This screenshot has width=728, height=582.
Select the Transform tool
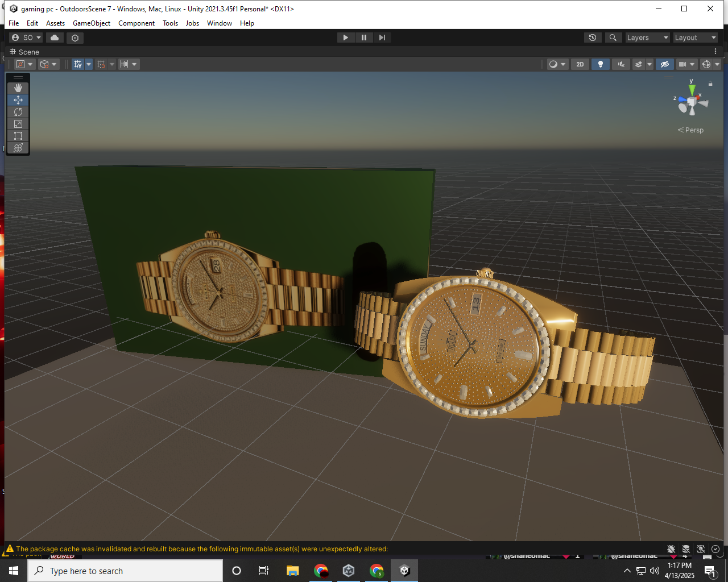[18, 148]
